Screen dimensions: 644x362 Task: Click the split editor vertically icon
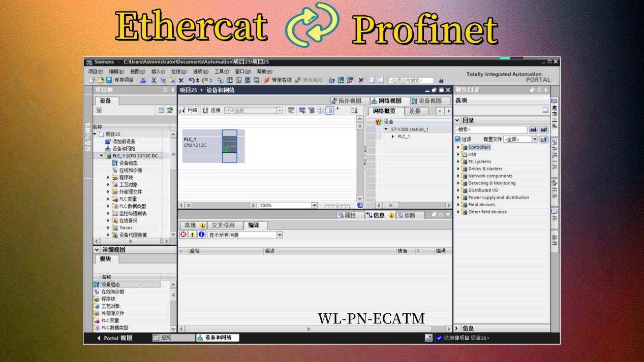(381, 80)
